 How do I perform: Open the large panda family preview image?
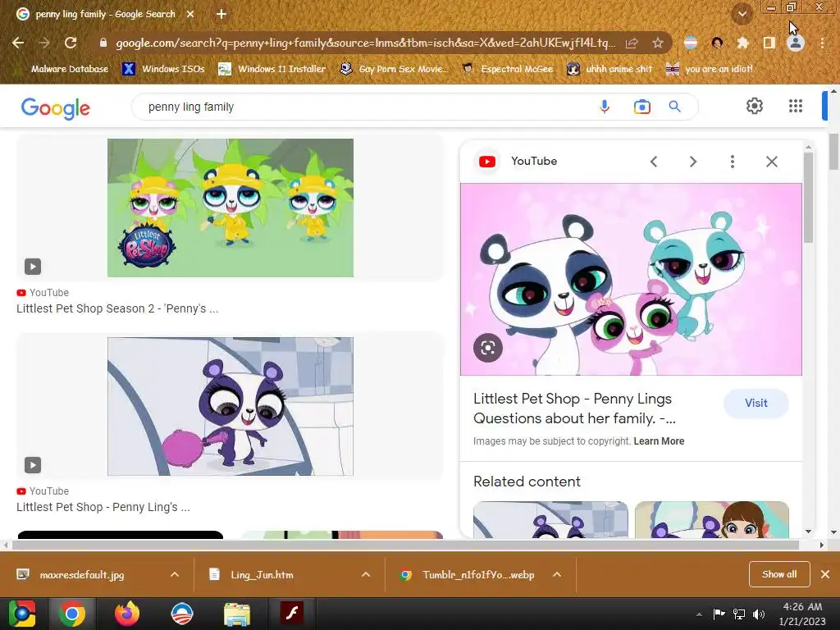tap(631, 279)
